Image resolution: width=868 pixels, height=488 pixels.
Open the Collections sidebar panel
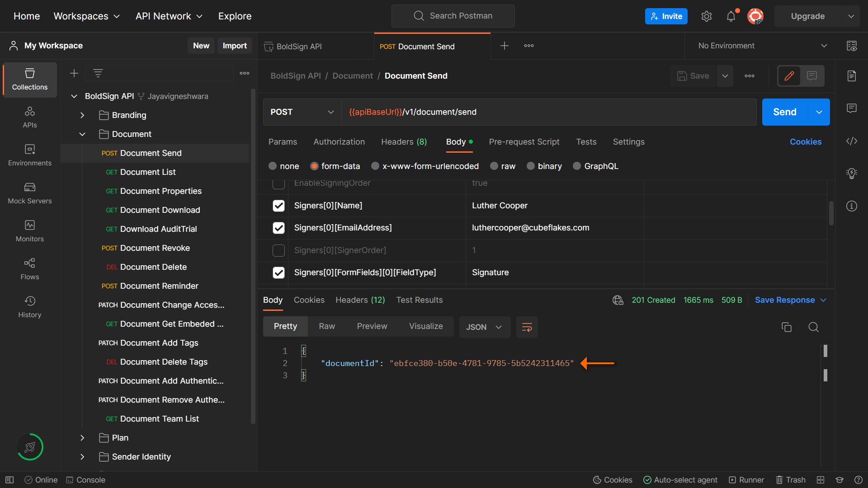point(30,80)
